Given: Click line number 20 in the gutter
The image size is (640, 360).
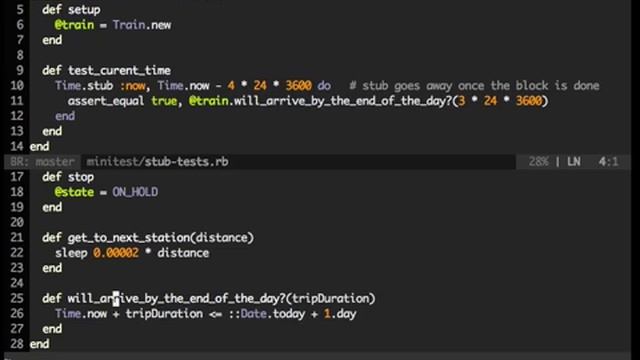Looking at the screenshot, I should coord(17,222).
